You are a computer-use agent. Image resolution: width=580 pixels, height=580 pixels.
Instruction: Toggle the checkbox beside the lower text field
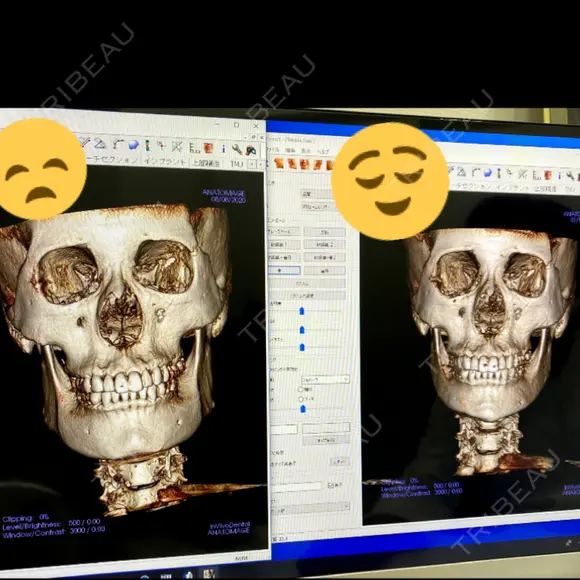331,485
